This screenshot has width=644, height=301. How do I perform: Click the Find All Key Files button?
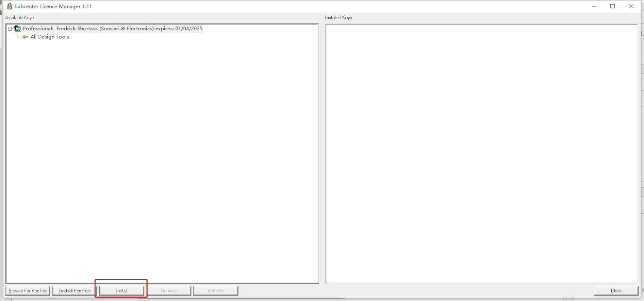pos(75,291)
